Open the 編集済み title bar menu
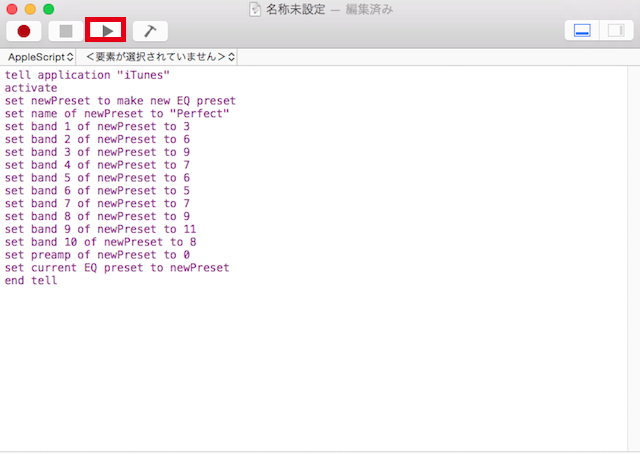640x454 pixels. (x=370, y=9)
